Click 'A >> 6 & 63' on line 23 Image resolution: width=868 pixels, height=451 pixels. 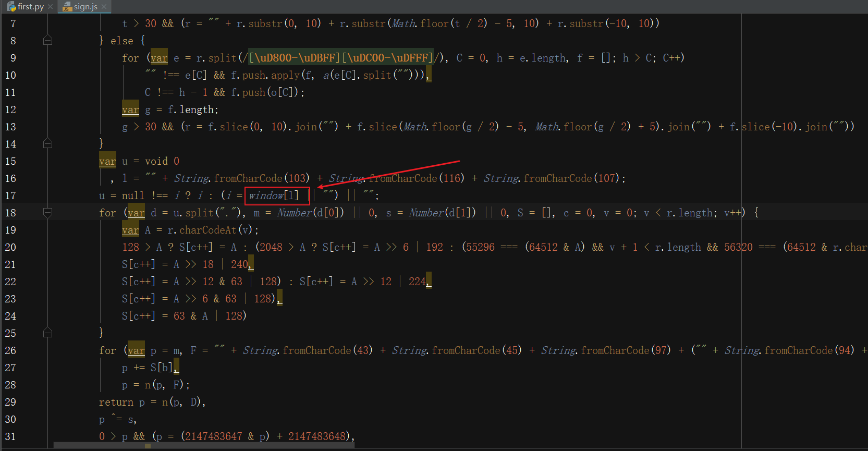point(205,299)
